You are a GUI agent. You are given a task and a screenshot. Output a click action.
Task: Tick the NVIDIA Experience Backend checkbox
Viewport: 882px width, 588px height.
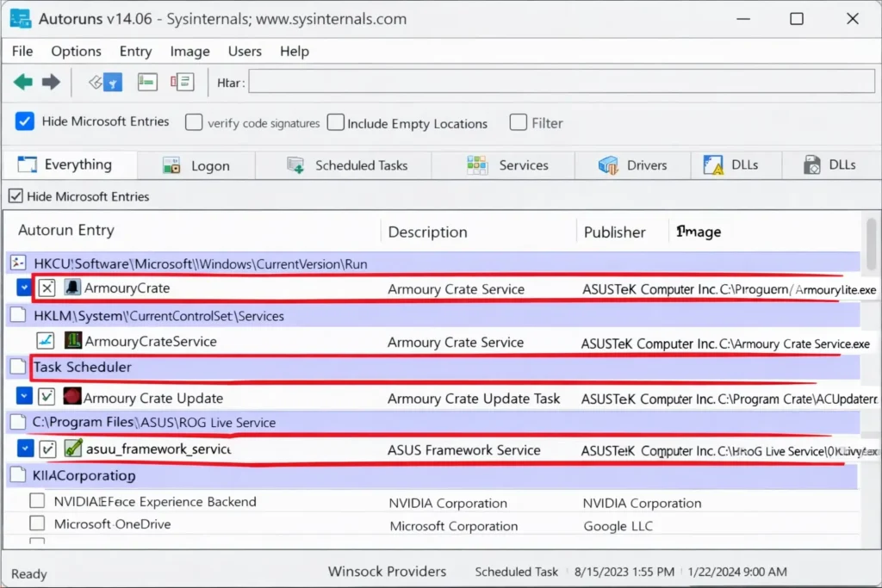[37, 501]
